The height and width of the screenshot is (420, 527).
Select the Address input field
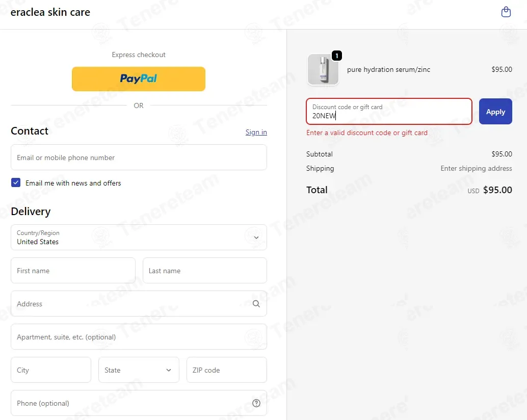tap(139, 304)
